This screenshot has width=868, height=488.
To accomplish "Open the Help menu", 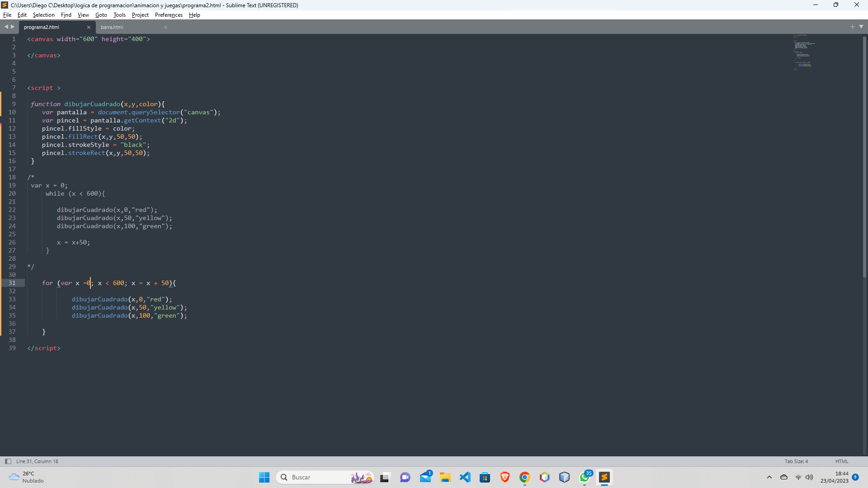I will (x=194, y=15).
